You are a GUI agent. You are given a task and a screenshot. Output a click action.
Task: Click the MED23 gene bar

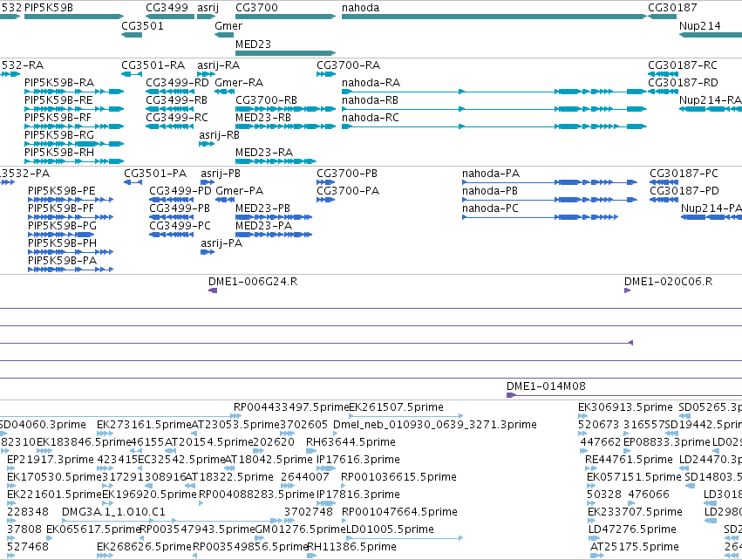pos(285,52)
